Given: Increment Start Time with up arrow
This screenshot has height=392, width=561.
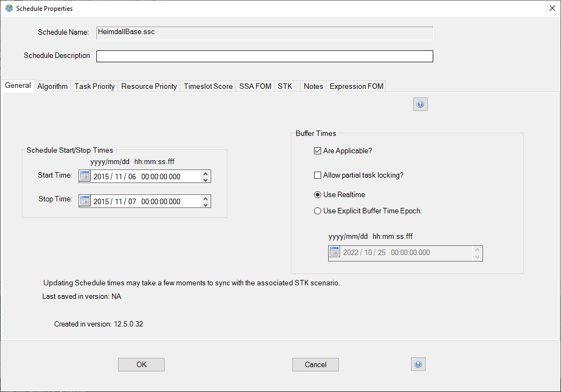Looking at the screenshot, I should pos(205,173).
